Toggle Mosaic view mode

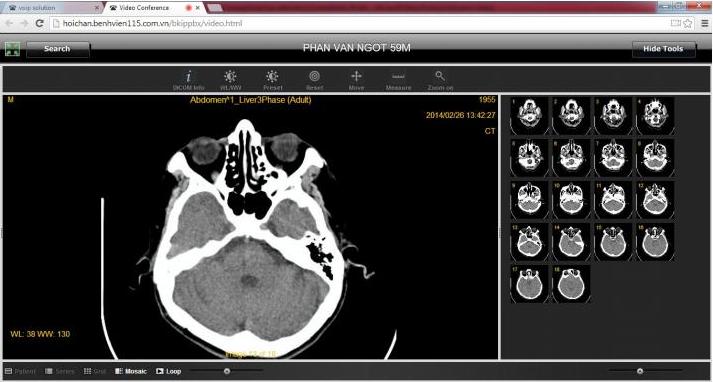(131, 371)
